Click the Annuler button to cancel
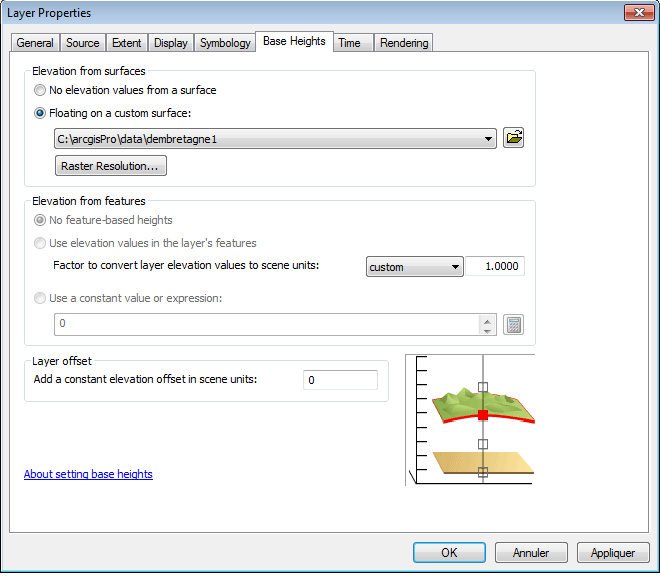Viewport: 660px width, 576px height. pyautogui.click(x=530, y=553)
